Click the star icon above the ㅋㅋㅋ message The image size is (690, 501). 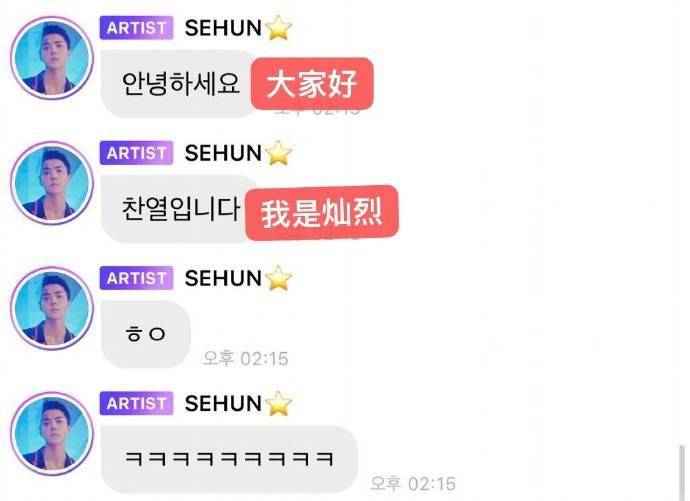click(x=278, y=403)
